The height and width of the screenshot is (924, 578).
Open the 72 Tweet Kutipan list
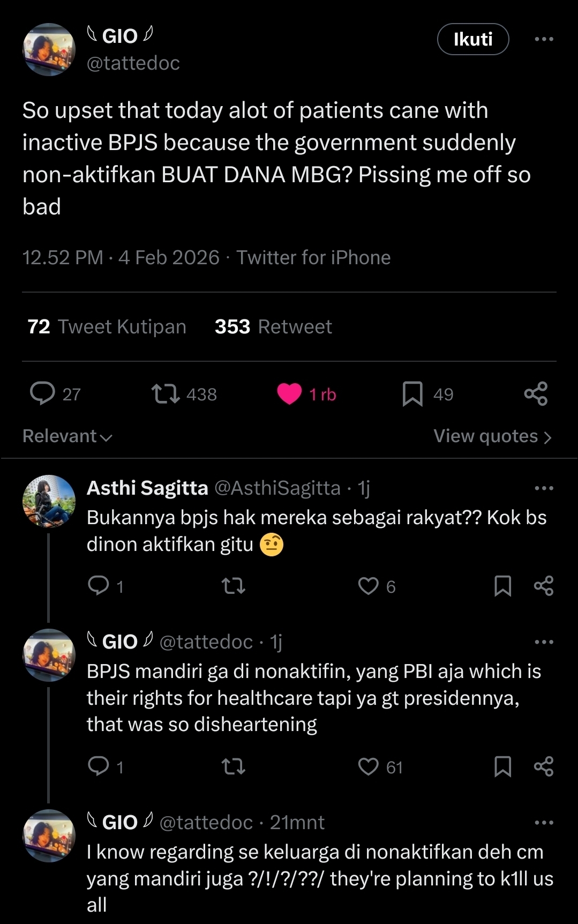(x=107, y=326)
